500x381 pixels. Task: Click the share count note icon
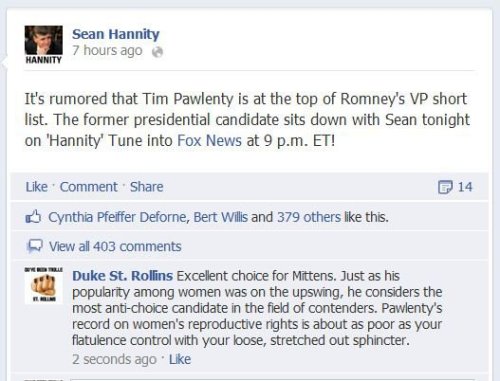[445, 187]
